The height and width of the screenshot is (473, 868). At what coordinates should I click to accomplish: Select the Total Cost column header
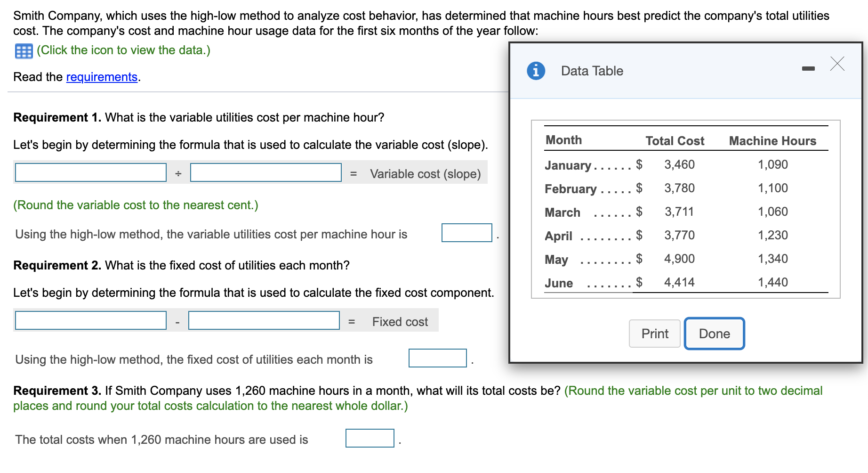pyautogui.click(x=675, y=141)
